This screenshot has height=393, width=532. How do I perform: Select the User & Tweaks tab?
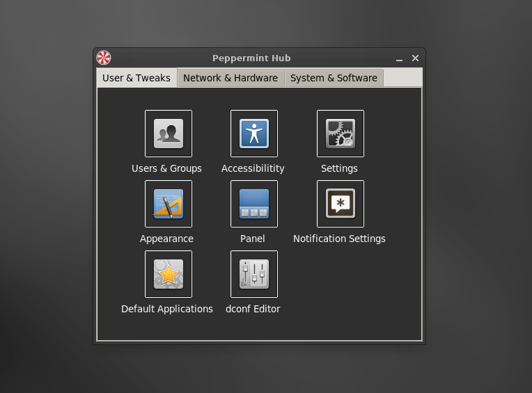[x=136, y=78]
